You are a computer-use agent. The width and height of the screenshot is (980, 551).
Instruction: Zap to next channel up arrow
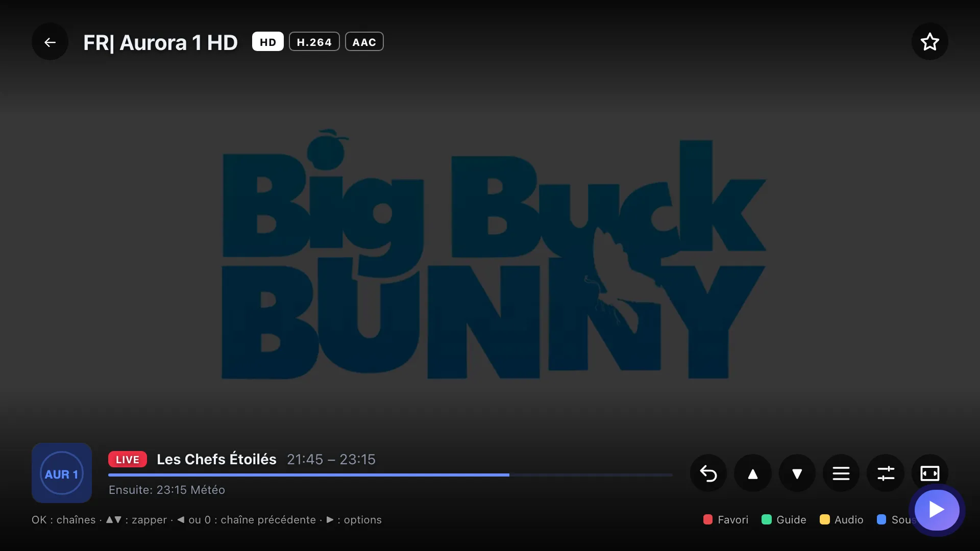(x=752, y=473)
